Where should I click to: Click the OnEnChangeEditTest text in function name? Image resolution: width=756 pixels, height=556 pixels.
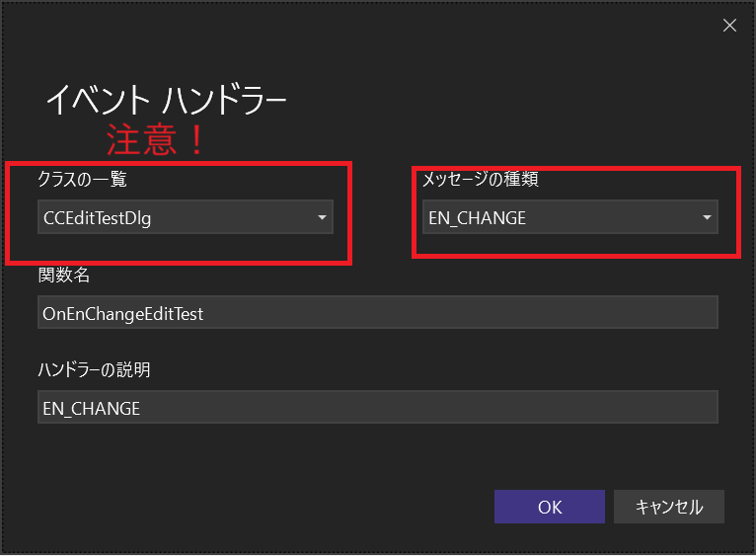click(123, 313)
